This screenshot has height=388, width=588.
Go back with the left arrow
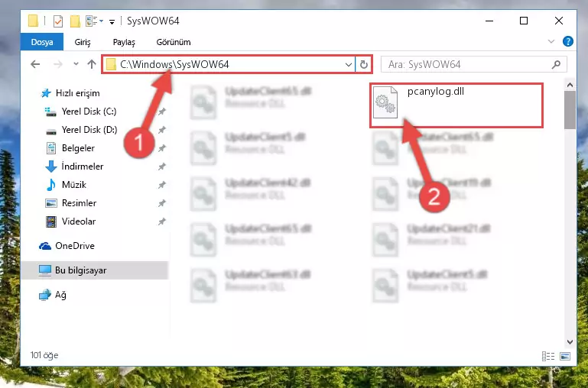(x=35, y=64)
